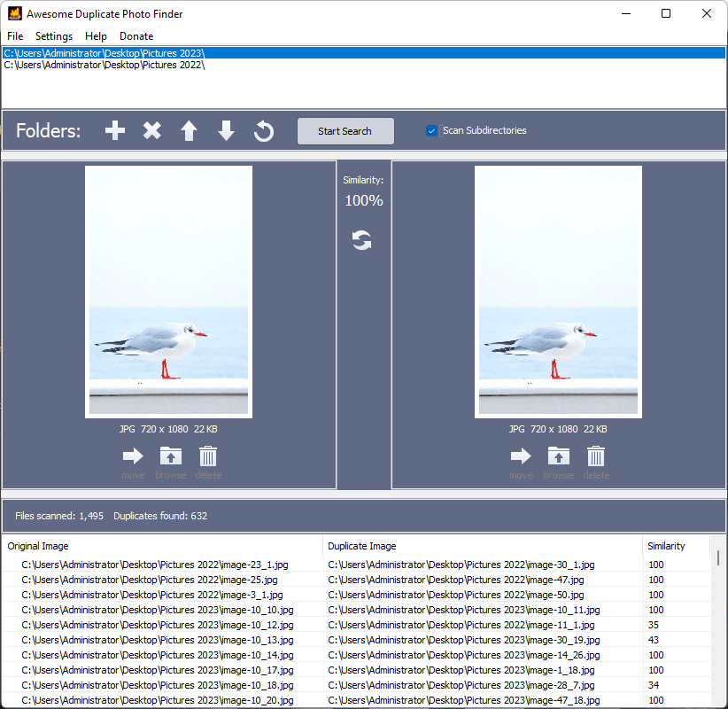Image resolution: width=728 pixels, height=709 pixels.
Task: Open the File menu
Action: 14,36
